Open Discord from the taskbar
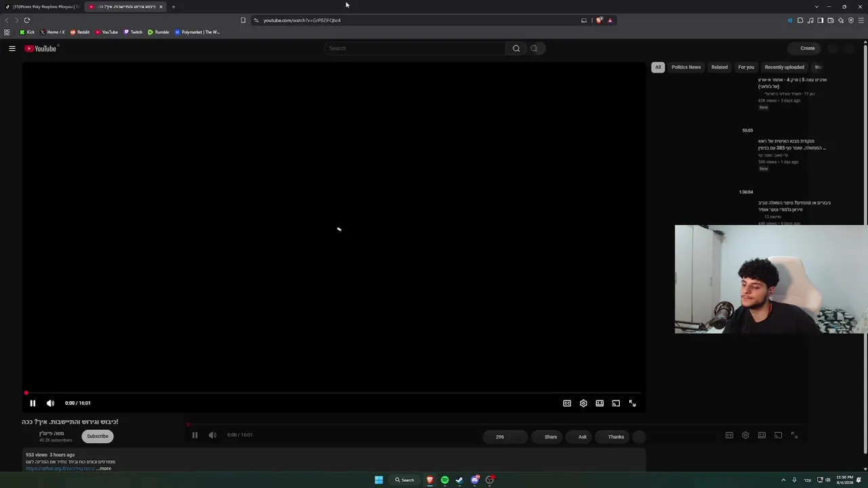The width and height of the screenshot is (868, 488). tap(475, 480)
